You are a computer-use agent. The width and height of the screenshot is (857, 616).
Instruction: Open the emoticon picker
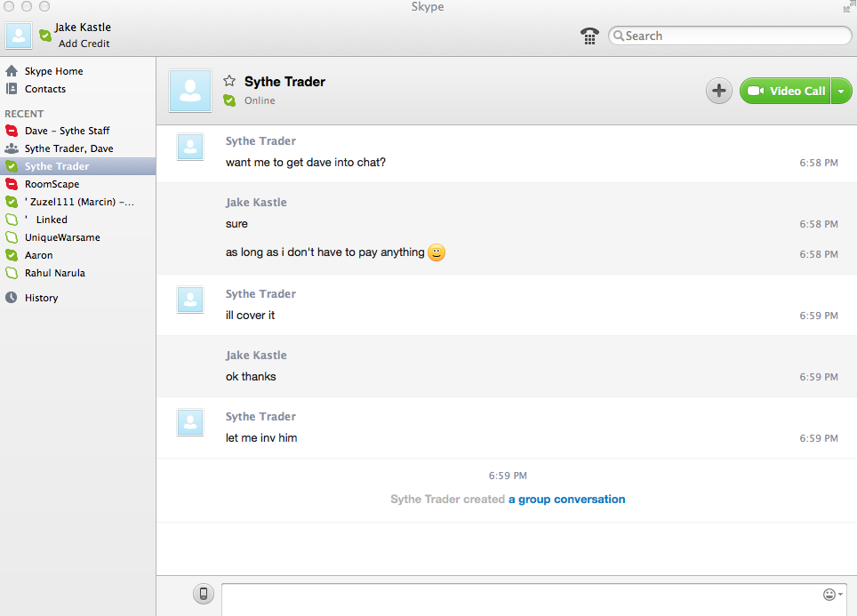coord(832,594)
